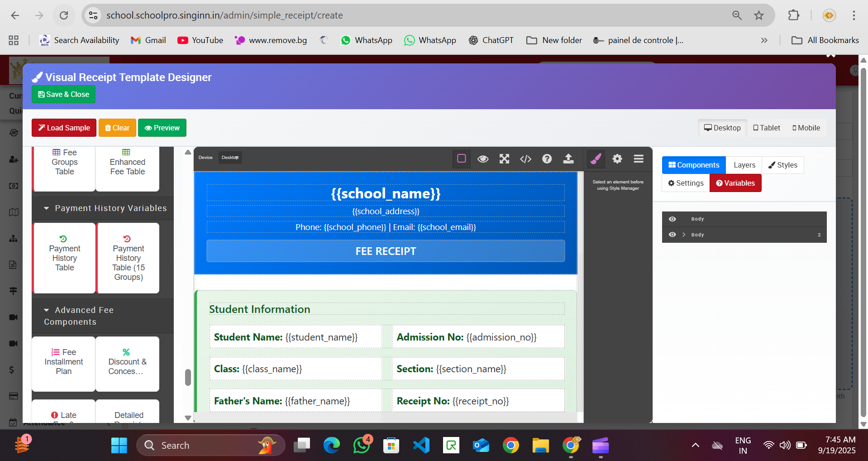Open the Variables tab
The image size is (868, 461).
[x=735, y=183]
